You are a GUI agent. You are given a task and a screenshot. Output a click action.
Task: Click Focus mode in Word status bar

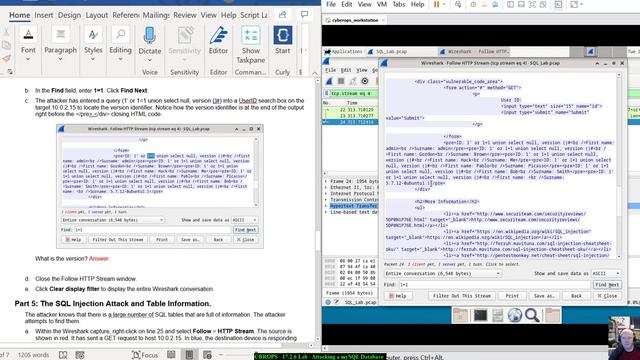pos(144,355)
